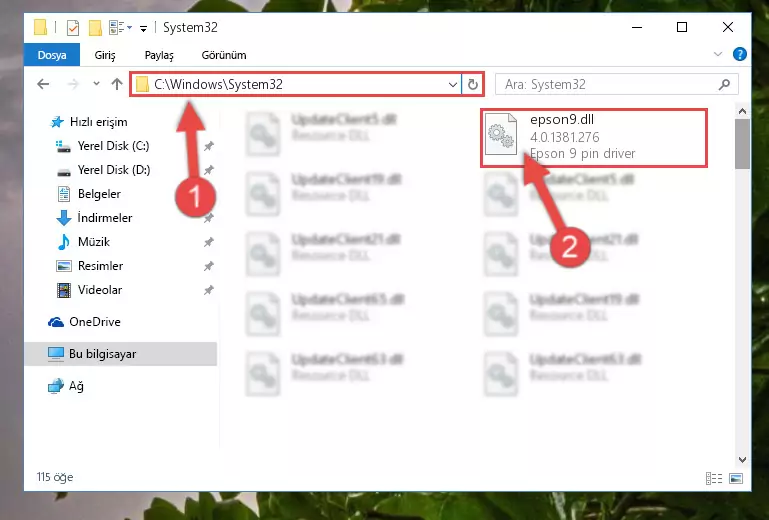Maximize the System32 window

tap(682, 27)
